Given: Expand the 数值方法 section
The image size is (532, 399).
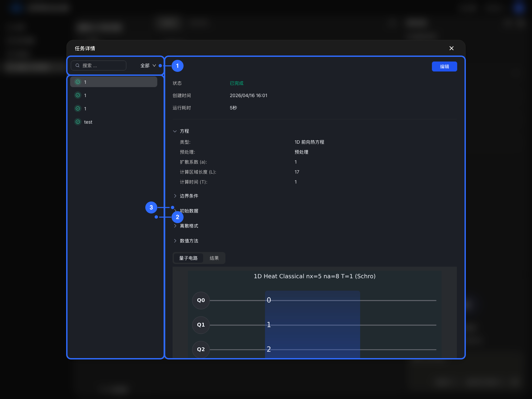Looking at the screenshot, I should coord(186,241).
